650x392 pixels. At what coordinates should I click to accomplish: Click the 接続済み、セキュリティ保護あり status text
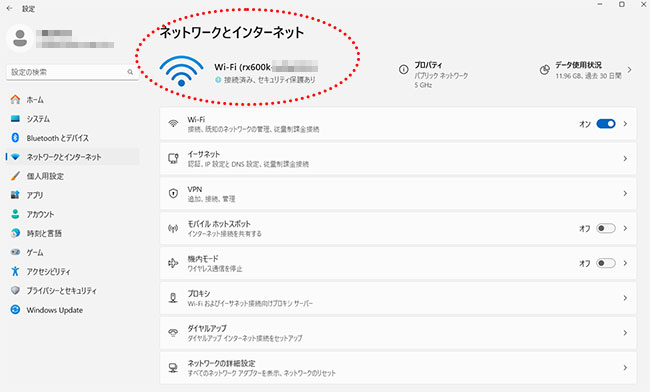(270, 80)
